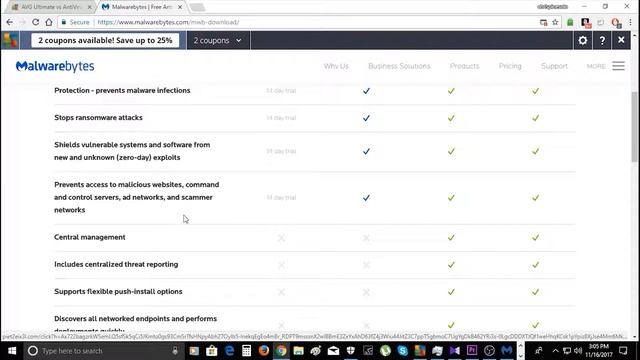Click the profile name in Chrome title bar
The width and height of the screenshot is (640, 360).
[x=552, y=7]
